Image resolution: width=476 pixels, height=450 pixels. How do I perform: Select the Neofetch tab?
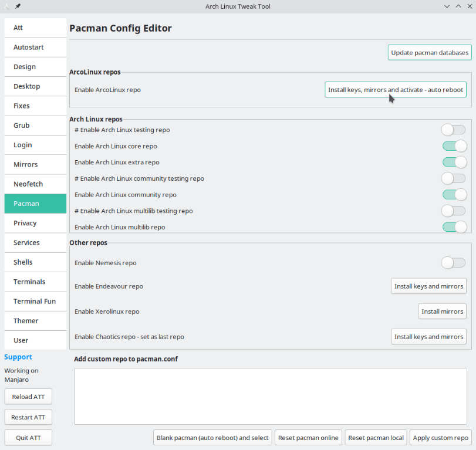tap(35, 184)
